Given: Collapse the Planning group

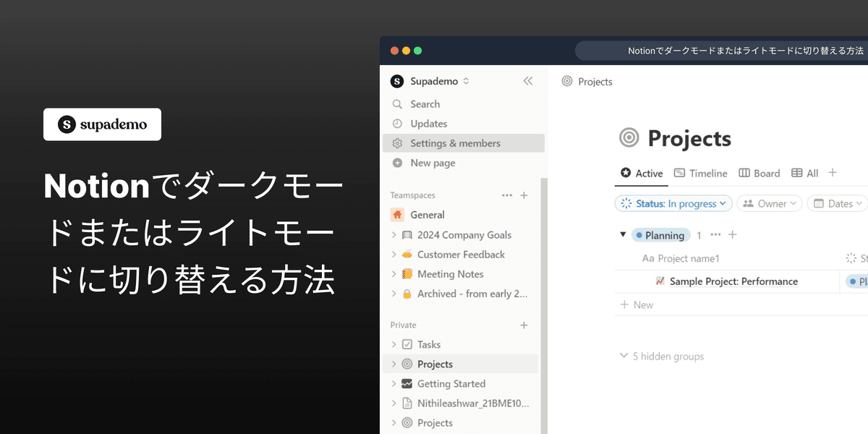Looking at the screenshot, I should point(623,234).
